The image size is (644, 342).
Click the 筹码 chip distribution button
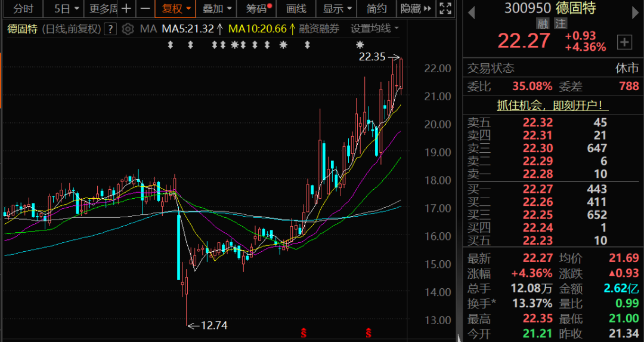coord(258,9)
